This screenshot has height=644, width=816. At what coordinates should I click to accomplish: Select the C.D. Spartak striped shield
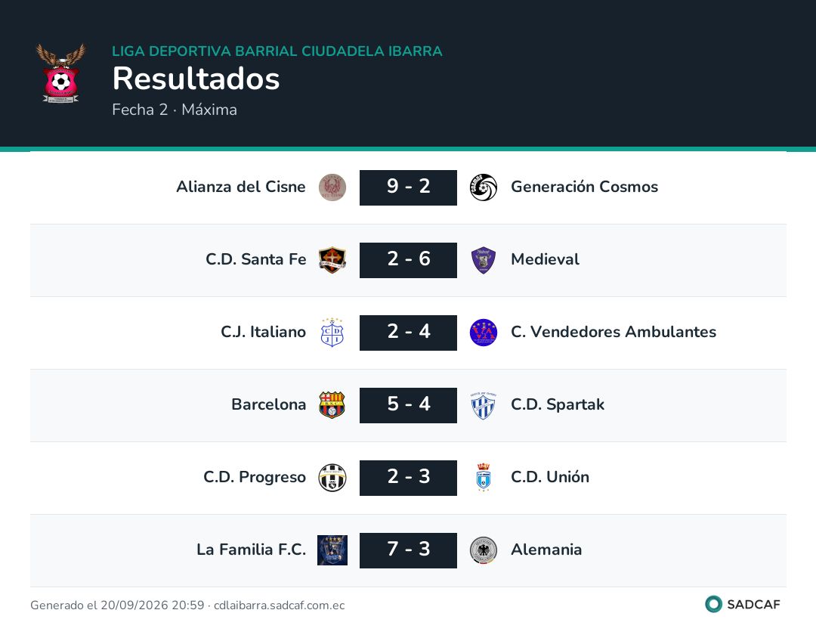484,405
